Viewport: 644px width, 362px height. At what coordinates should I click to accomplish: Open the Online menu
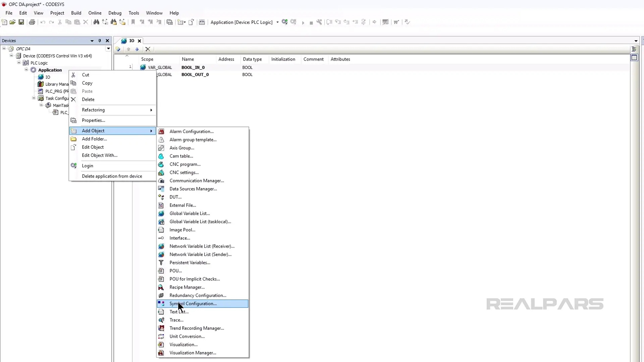pos(95,13)
